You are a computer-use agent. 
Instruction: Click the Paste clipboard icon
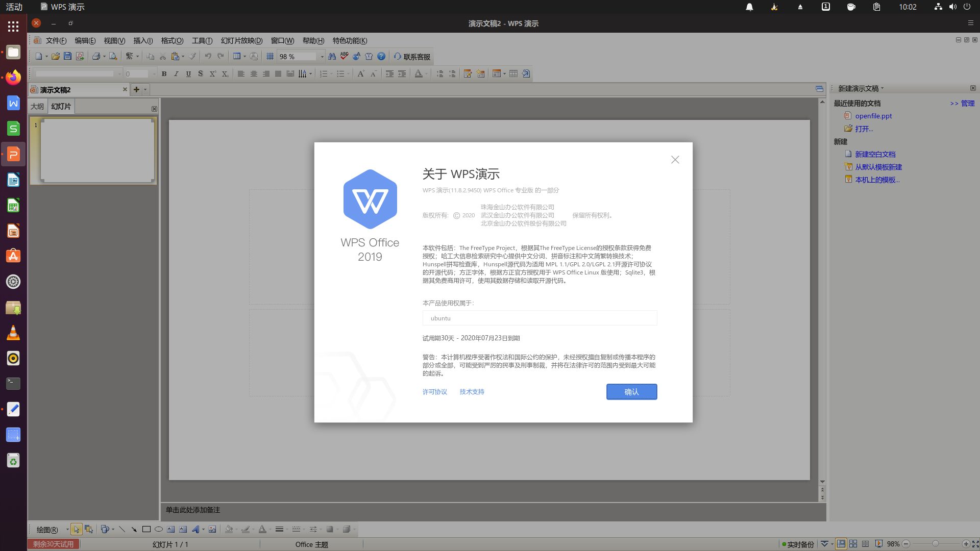tap(175, 57)
